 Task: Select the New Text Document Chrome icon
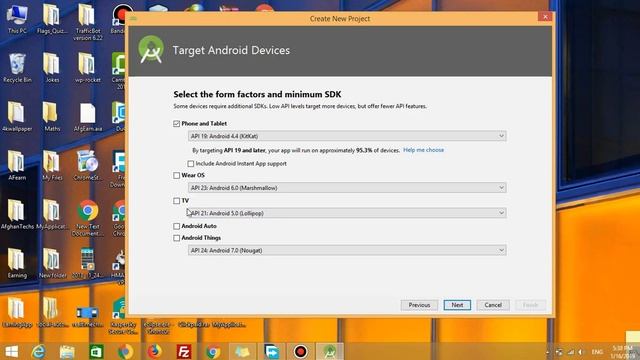[x=87, y=218]
